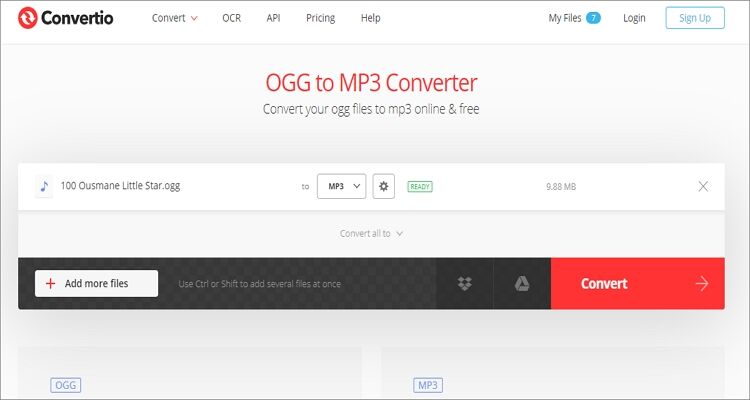Click the READY status label
The width and height of the screenshot is (750, 400).
click(420, 187)
